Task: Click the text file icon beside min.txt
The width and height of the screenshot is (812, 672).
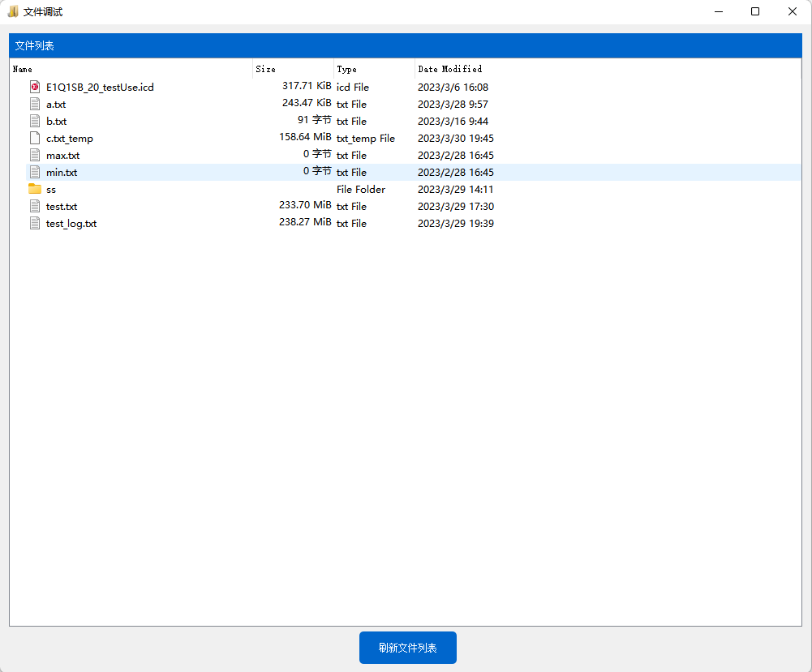Action: click(35, 173)
